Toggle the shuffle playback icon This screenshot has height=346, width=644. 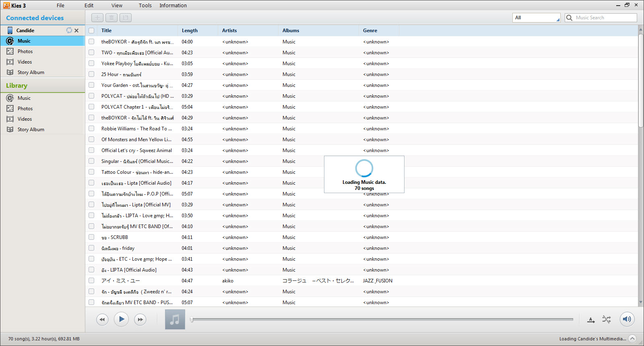coord(607,319)
